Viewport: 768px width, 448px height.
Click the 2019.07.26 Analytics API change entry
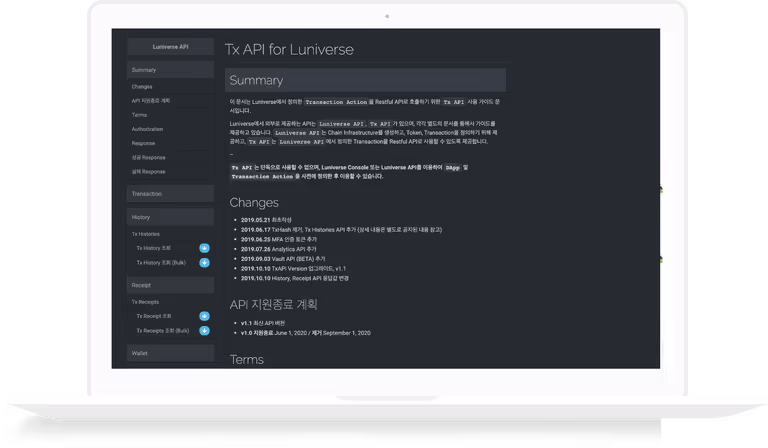[279, 249]
